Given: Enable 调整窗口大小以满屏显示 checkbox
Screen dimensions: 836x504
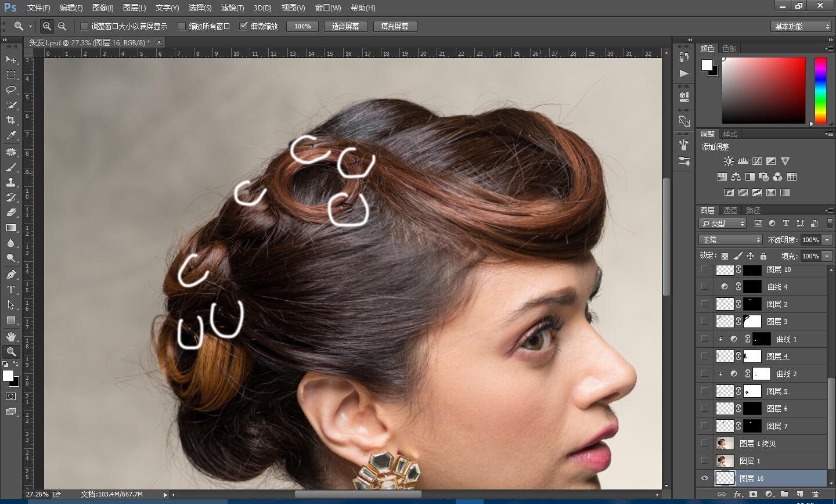Looking at the screenshot, I should click(x=84, y=26).
